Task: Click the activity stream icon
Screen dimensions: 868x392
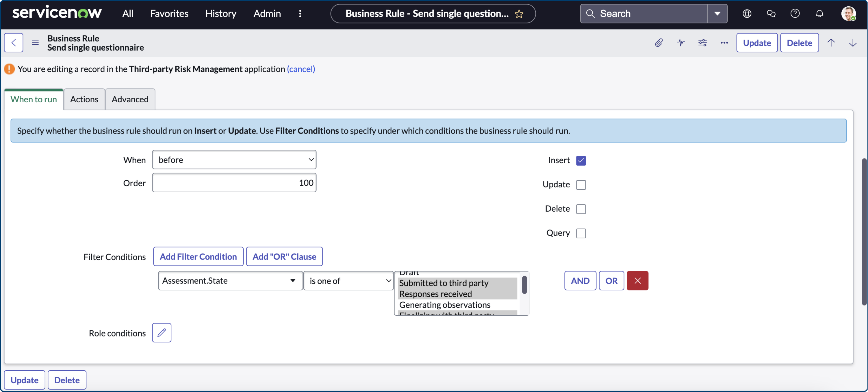Action: pos(680,42)
